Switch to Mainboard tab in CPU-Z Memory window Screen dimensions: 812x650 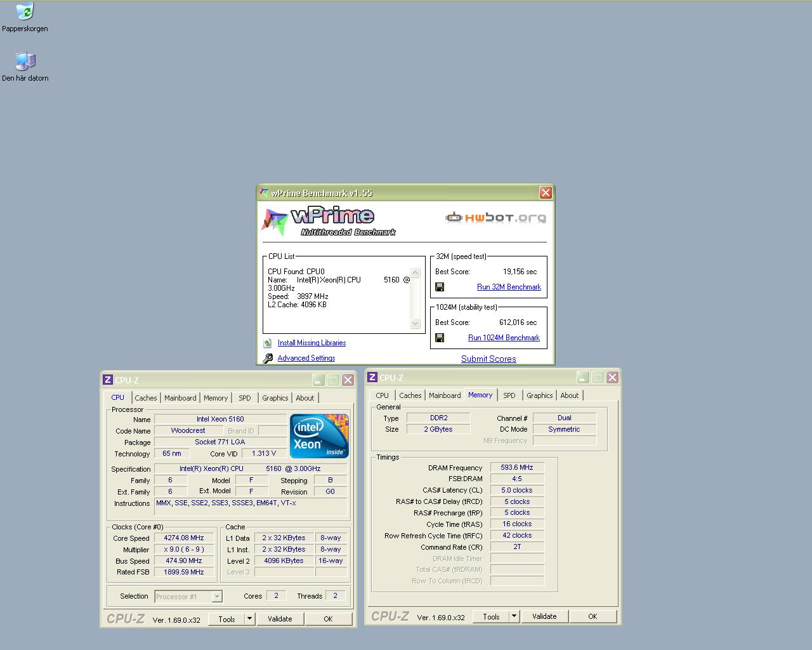445,395
